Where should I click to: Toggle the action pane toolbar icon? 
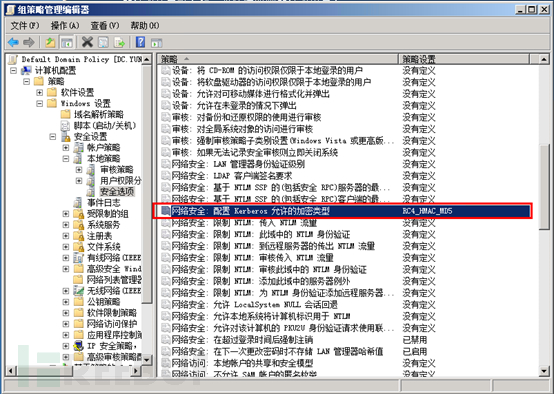(x=157, y=43)
